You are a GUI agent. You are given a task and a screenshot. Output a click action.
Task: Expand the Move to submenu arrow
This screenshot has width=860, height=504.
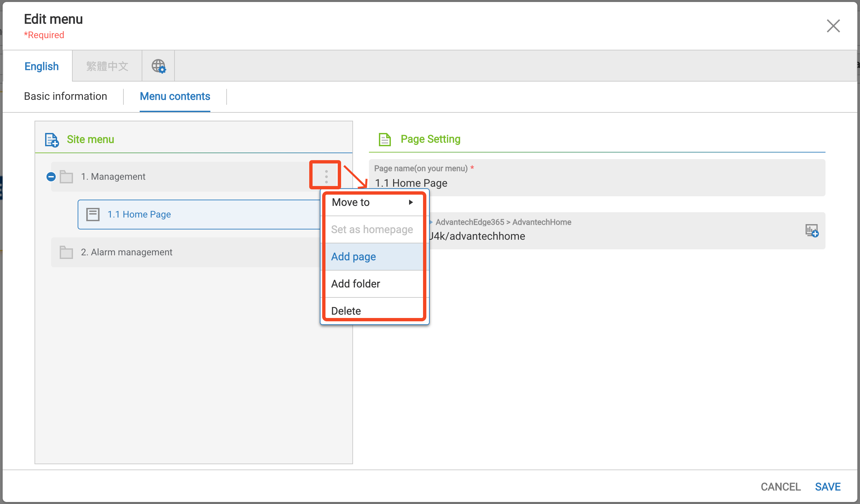click(x=411, y=202)
